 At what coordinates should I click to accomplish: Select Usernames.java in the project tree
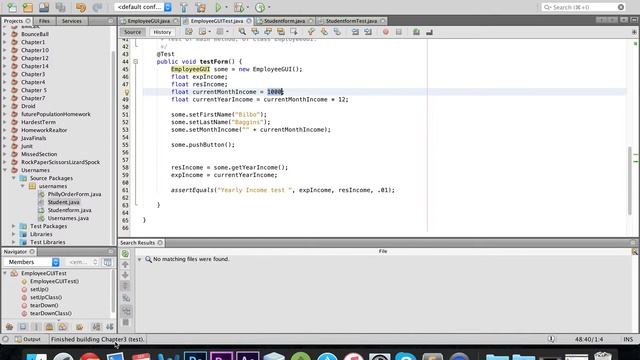68,218
